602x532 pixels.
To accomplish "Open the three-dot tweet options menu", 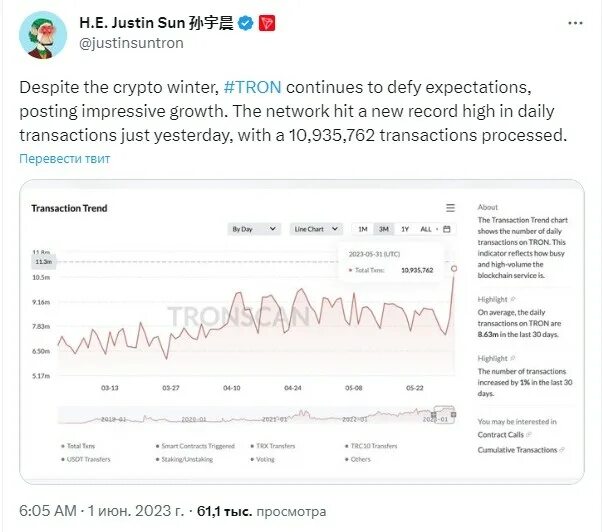I will click(575, 23).
